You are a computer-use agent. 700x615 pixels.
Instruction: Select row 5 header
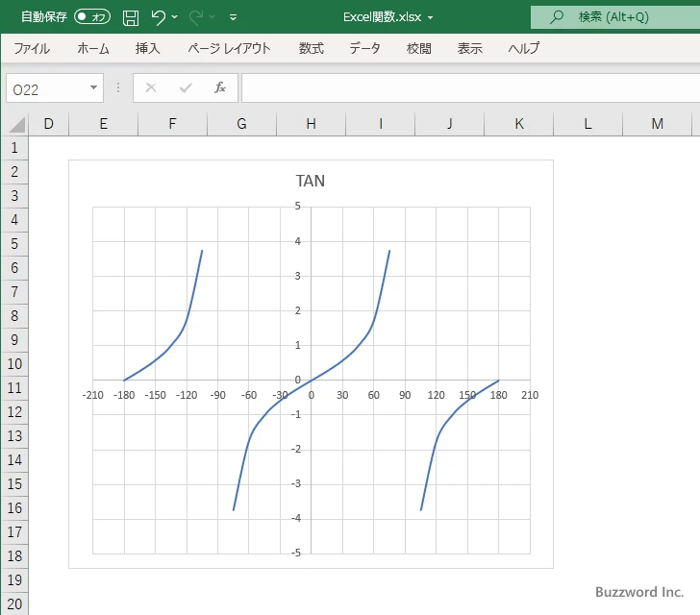[14, 244]
